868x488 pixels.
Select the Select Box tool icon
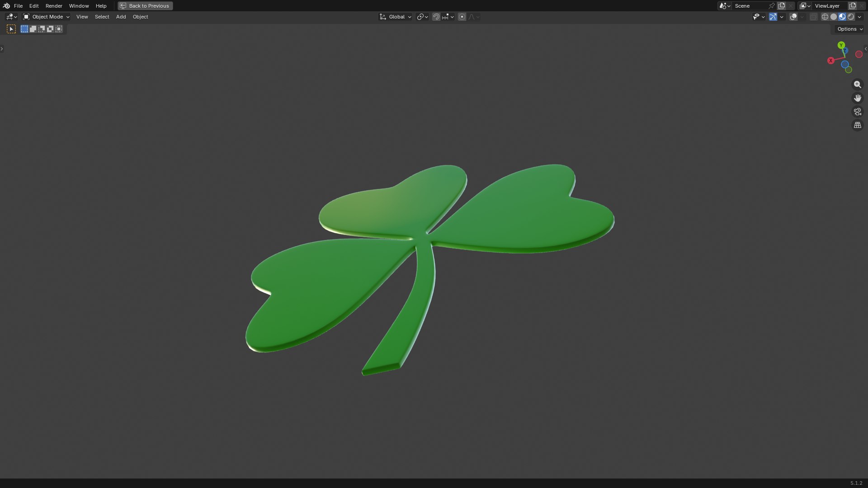pyautogui.click(x=11, y=29)
